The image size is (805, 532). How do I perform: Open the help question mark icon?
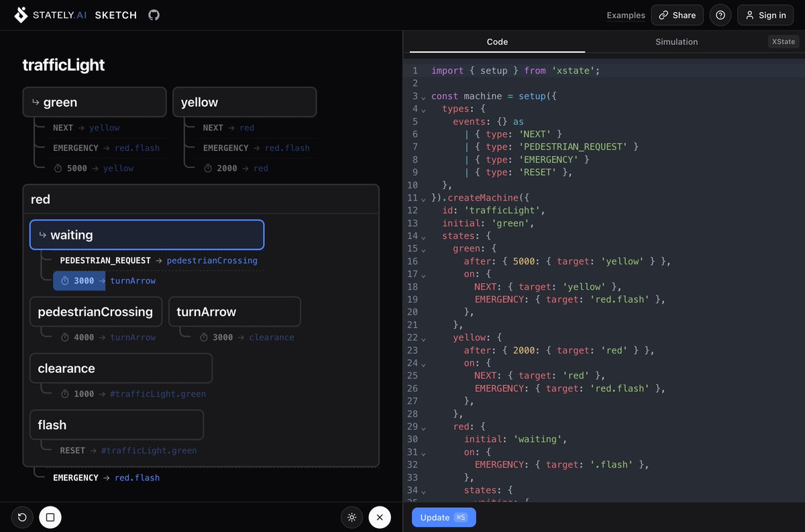coord(720,15)
